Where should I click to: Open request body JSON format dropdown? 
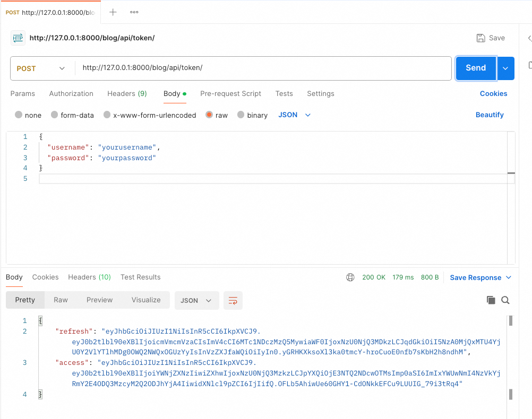point(295,115)
